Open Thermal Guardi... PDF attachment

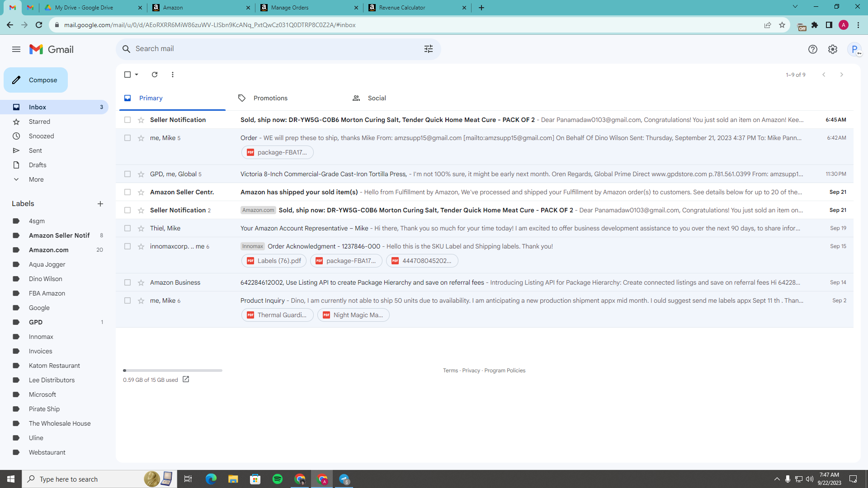click(x=278, y=315)
